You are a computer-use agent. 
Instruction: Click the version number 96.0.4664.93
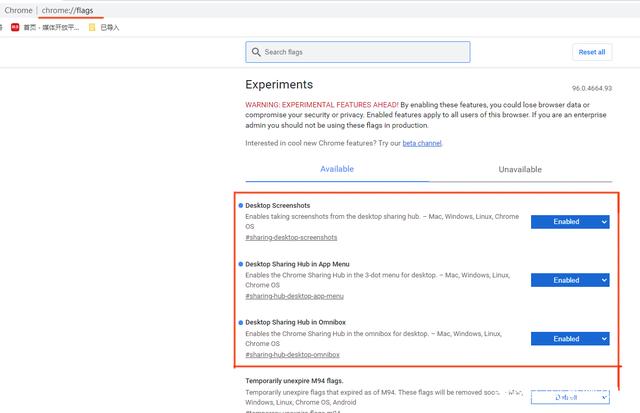(592, 88)
